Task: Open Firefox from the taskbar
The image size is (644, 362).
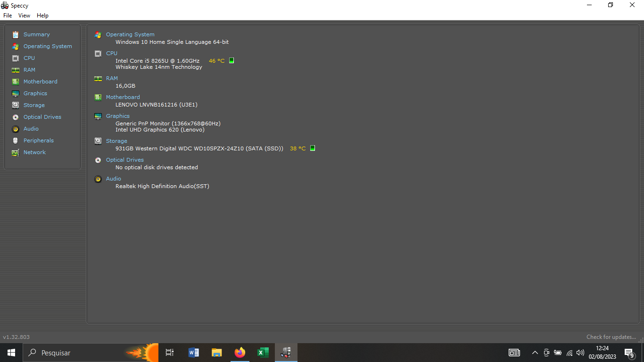Action: [240, 353]
